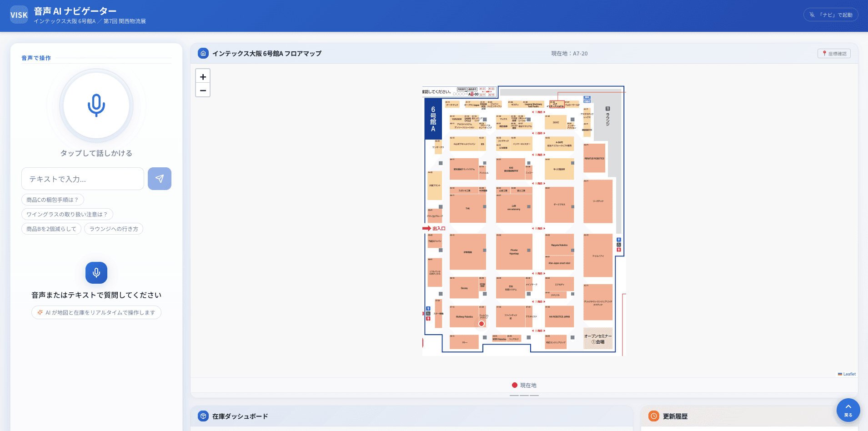The height and width of the screenshot is (431, 868).
Task: Click AI が地図と在庫をリアルタイムで操作します hint
Action: pyautogui.click(x=96, y=312)
